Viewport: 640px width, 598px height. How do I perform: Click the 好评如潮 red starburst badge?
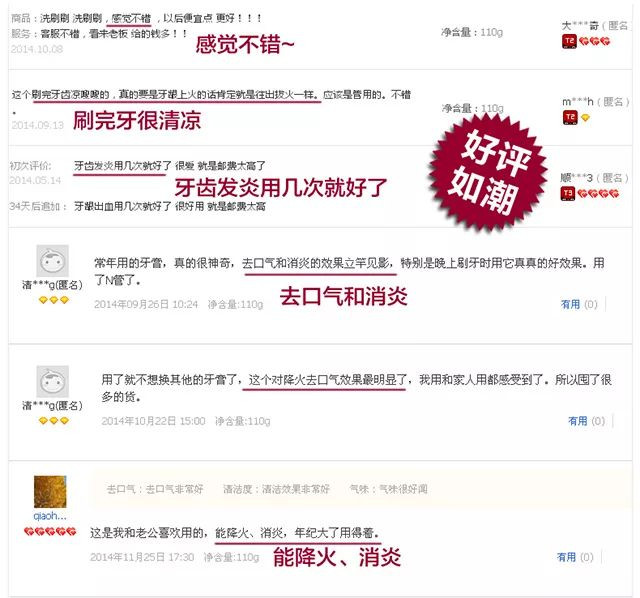coord(489,173)
